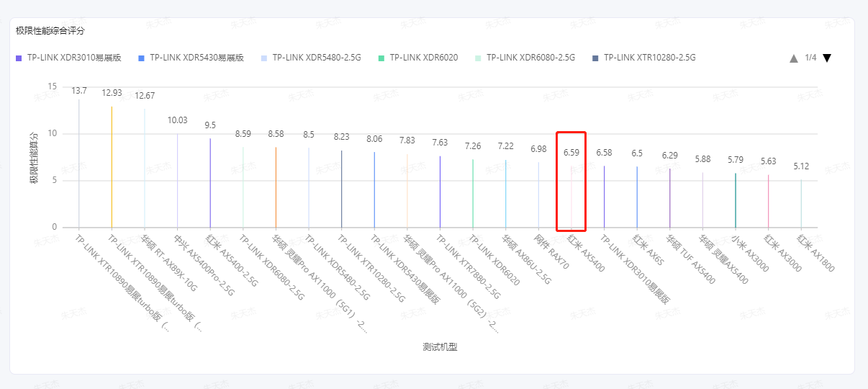Click the x-axis title 测试机型
The width and height of the screenshot is (868, 389).
tap(440, 346)
